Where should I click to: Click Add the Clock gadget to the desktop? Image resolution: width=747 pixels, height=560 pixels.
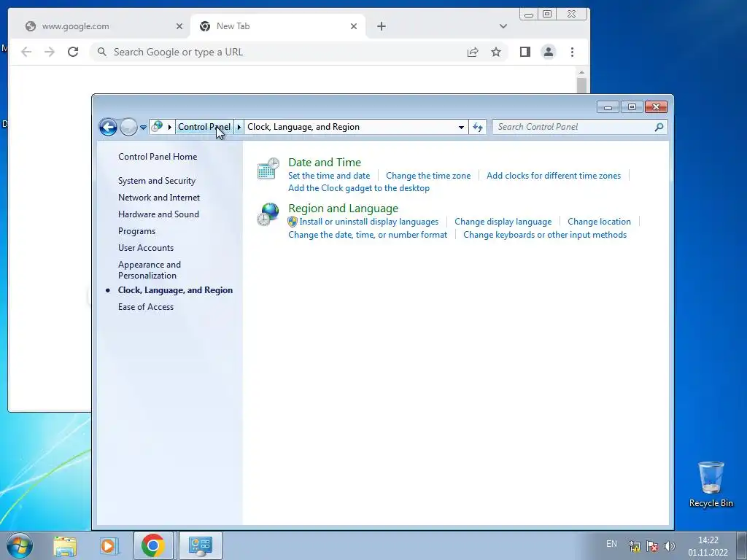(359, 188)
